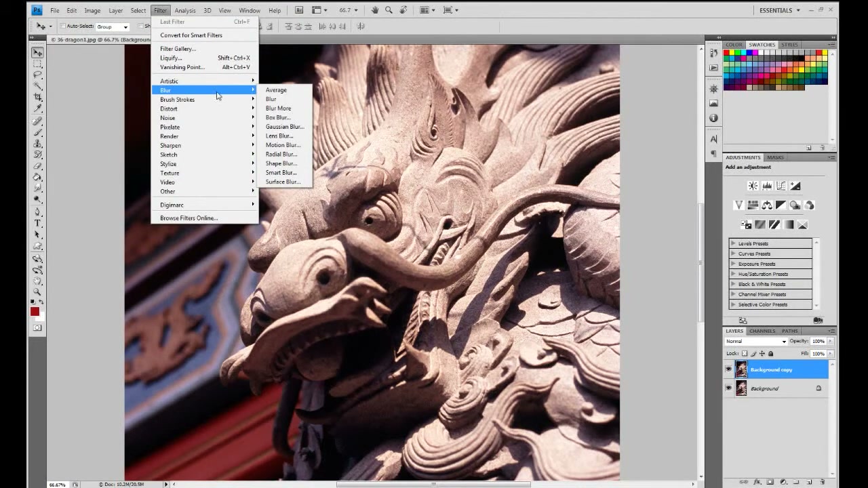868x488 pixels.
Task: Choose Gaussian Blur from Blur submenu
Action: tap(285, 127)
